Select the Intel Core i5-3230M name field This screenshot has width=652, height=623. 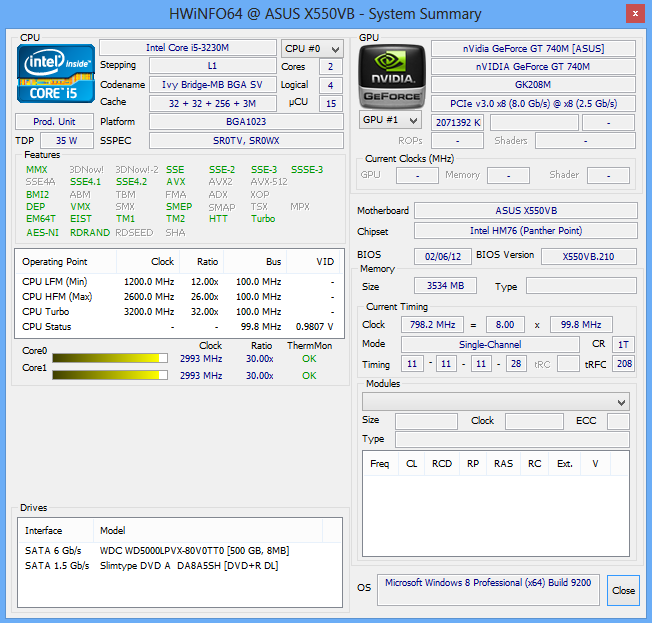click(188, 47)
